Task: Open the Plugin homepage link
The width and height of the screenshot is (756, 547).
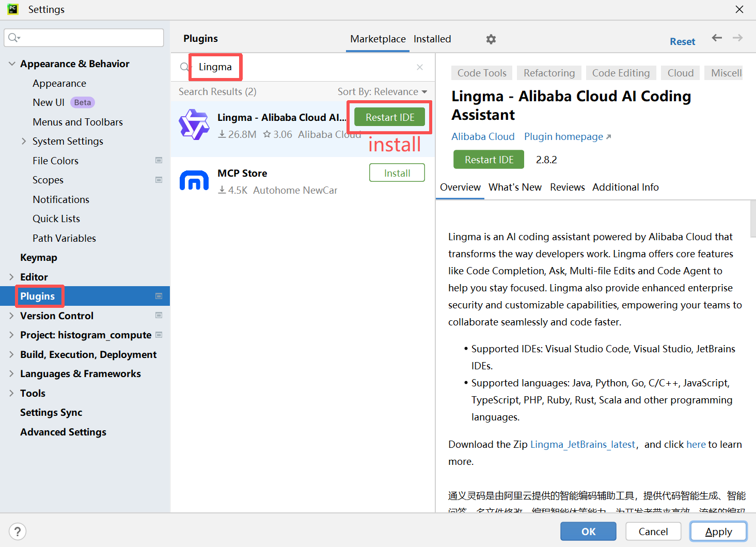Action: coord(568,136)
